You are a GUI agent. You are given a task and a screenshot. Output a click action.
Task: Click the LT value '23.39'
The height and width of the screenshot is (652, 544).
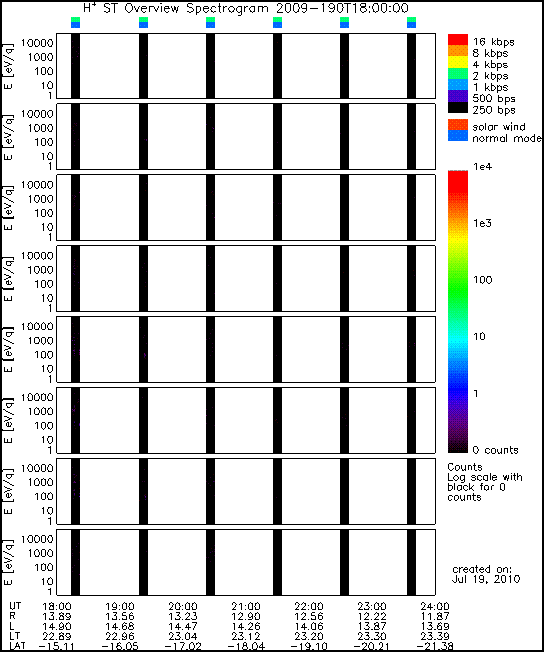(435, 637)
